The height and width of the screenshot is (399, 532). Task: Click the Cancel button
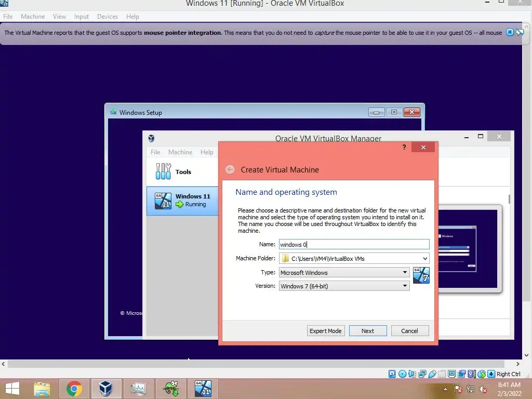[x=409, y=331]
